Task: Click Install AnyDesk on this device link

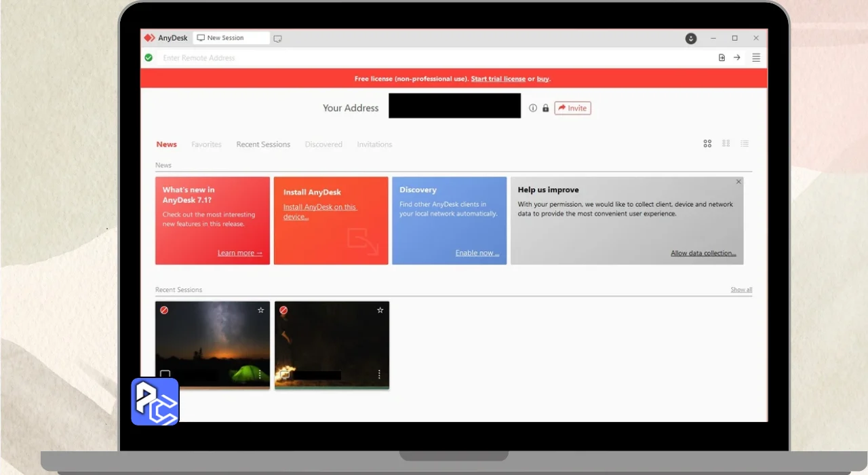Action: pyautogui.click(x=319, y=212)
